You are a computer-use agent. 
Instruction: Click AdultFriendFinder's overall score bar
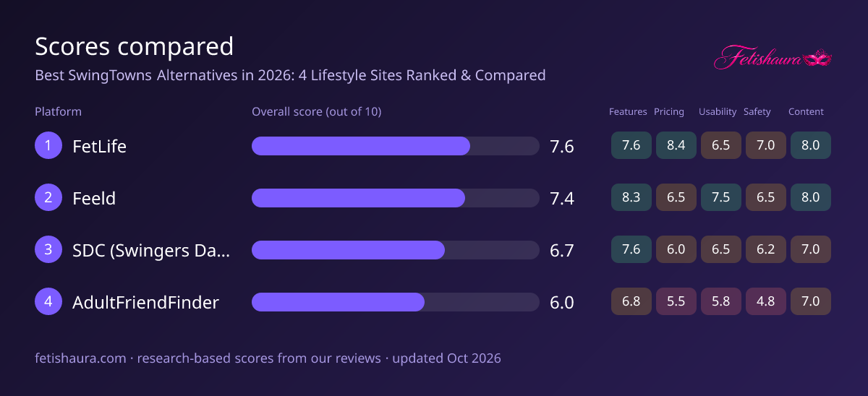click(x=395, y=302)
